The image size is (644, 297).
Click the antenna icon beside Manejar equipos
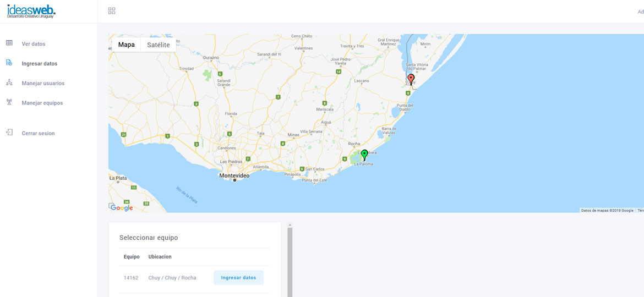click(x=9, y=103)
